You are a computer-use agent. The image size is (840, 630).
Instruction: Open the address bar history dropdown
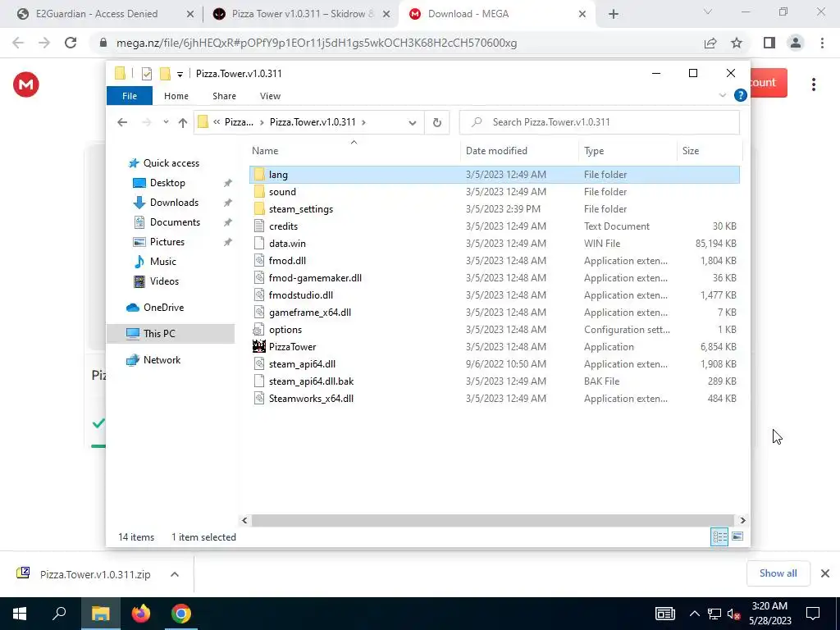click(x=413, y=123)
